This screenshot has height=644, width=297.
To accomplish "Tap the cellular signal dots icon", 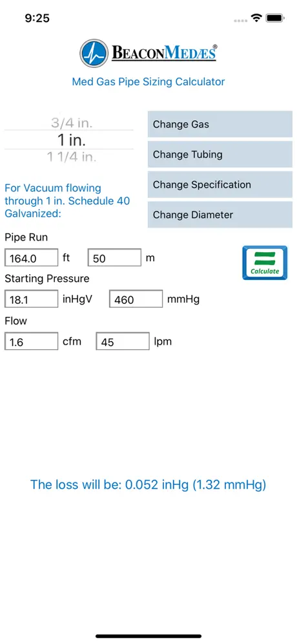I will (x=241, y=19).
